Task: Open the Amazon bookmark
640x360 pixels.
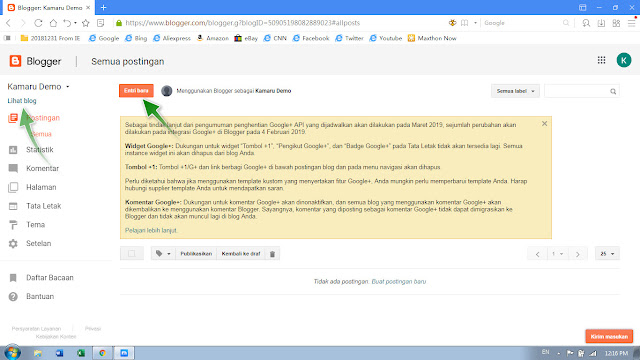Action: (213, 38)
